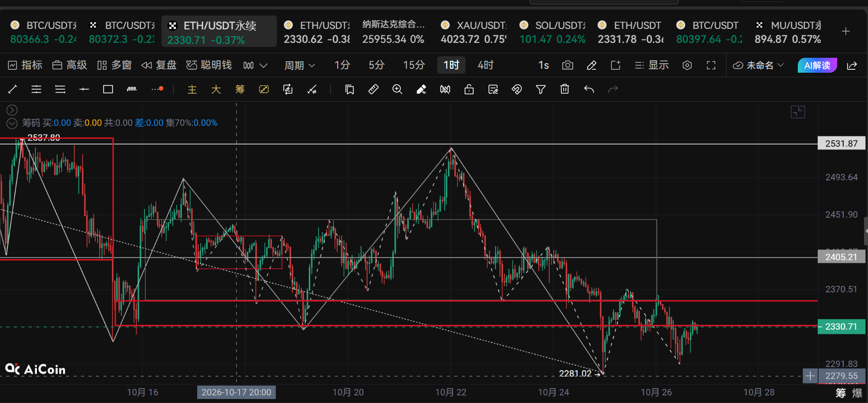Open the 多窗 multi-window layout
Image resolution: width=868 pixels, height=403 pixels.
pos(115,65)
